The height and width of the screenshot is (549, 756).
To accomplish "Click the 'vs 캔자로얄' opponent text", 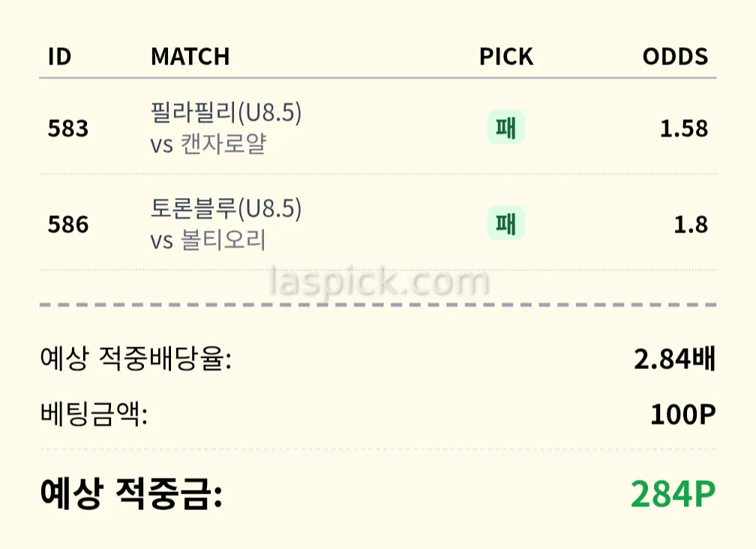I will click(x=208, y=143).
